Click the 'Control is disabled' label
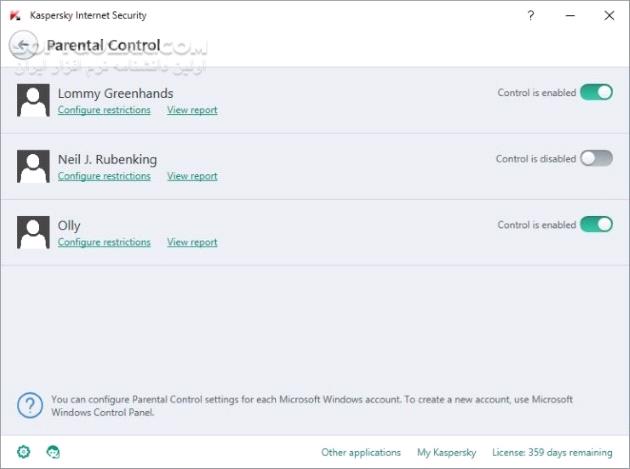Screen dimensions: 630x469 point(536,159)
